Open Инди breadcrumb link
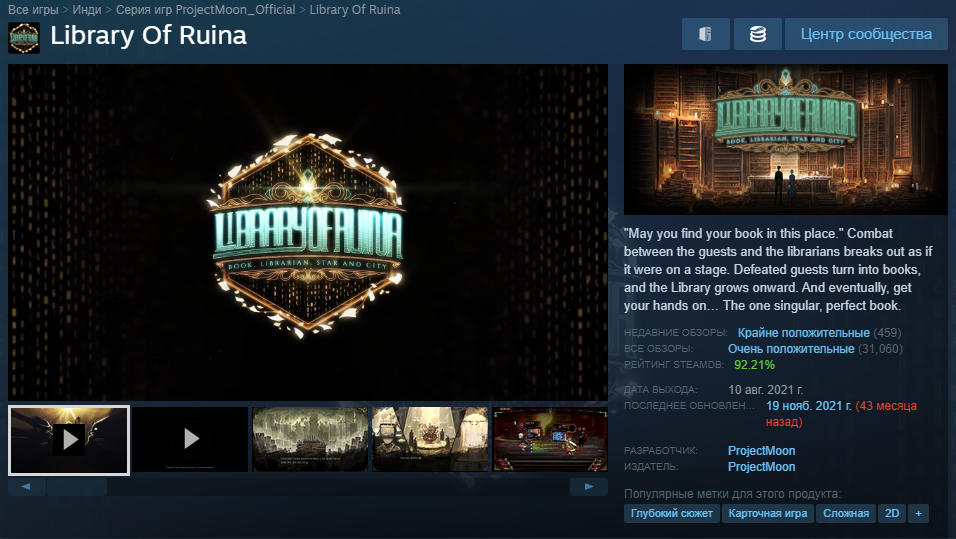This screenshot has width=956, height=539. pyautogui.click(x=87, y=10)
